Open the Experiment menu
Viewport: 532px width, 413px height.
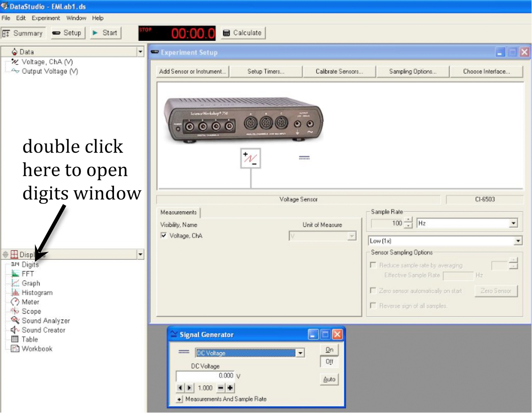coord(46,18)
